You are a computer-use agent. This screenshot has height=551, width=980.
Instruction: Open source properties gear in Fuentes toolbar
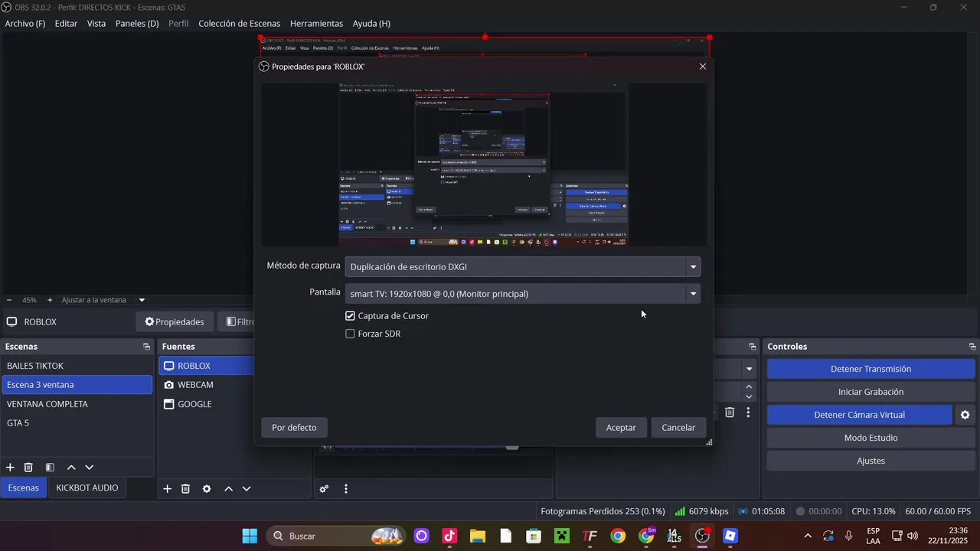[207, 489]
